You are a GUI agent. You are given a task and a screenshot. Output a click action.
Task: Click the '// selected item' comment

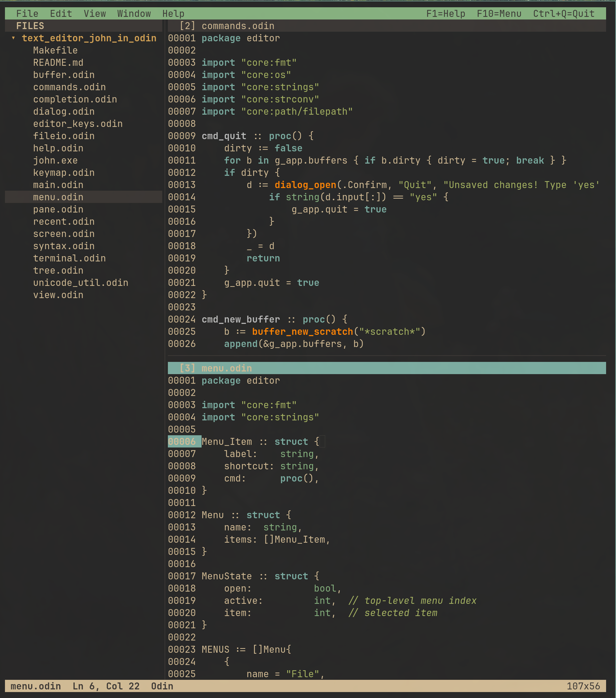(x=393, y=613)
